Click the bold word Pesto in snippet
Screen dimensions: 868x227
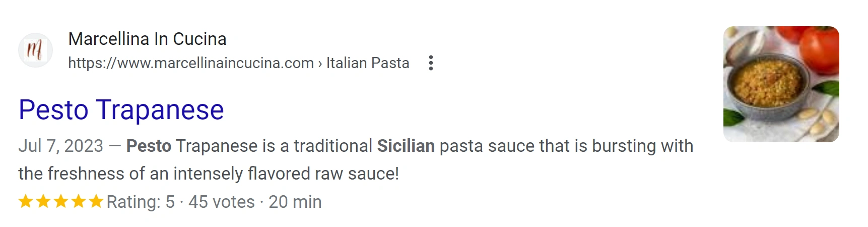[x=149, y=146]
